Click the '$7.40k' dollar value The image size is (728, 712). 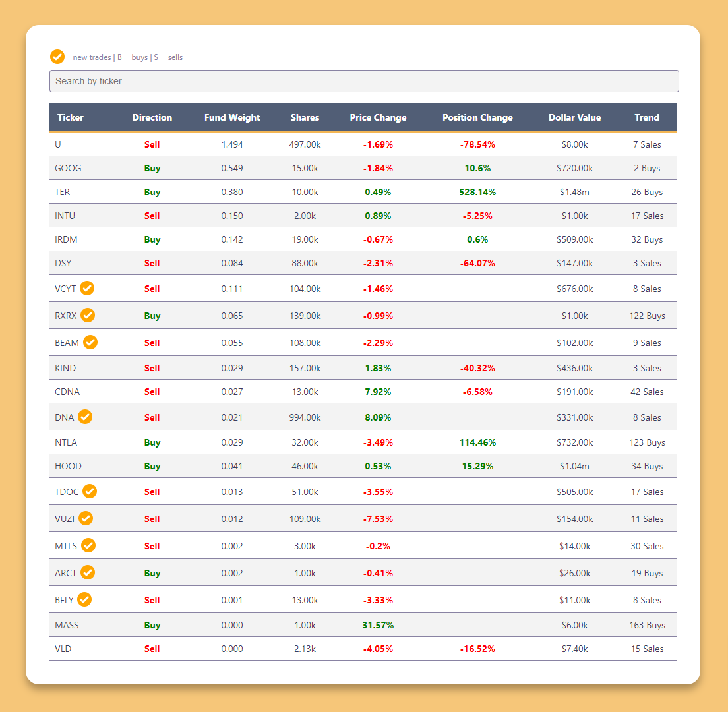pyautogui.click(x=575, y=649)
